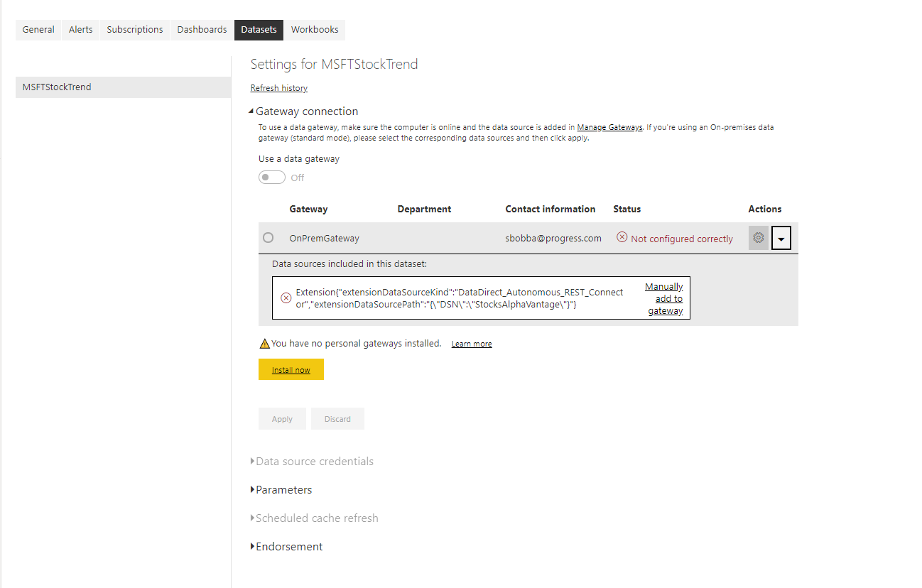The image size is (922, 588).
Task: Select the OnPremGateway radio button
Action: point(268,238)
